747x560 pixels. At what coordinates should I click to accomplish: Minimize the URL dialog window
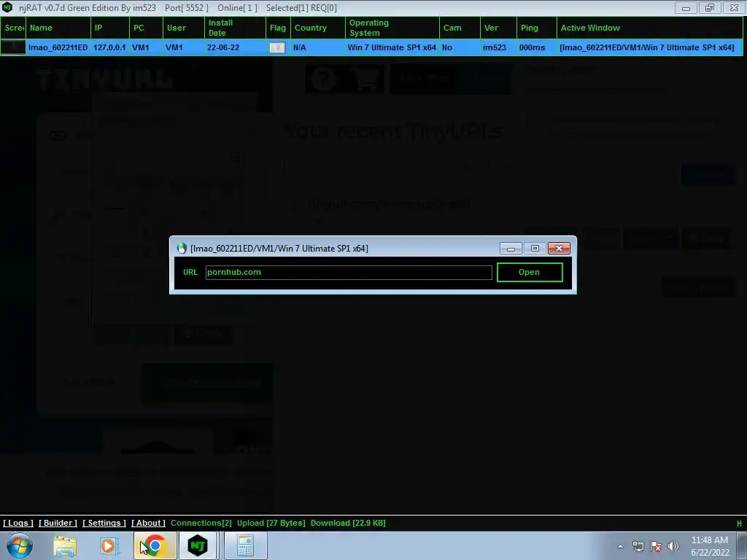pyautogui.click(x=511, y=249)
